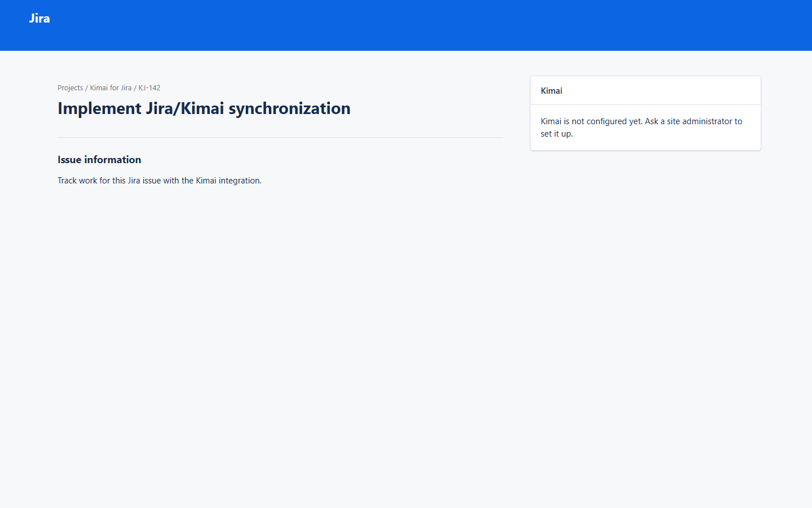
Task: Open the Projects breadcrumb link
Action: point(70,88)
